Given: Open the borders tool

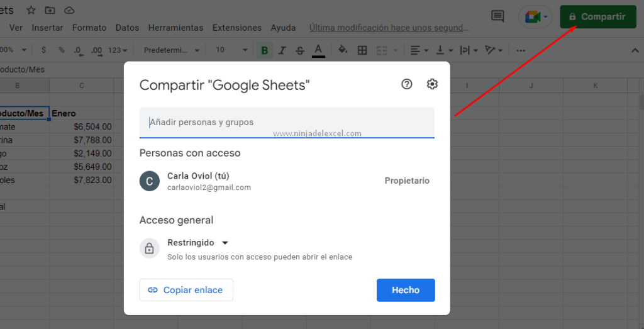Looking at the screenshot, I should pos(362,50).
